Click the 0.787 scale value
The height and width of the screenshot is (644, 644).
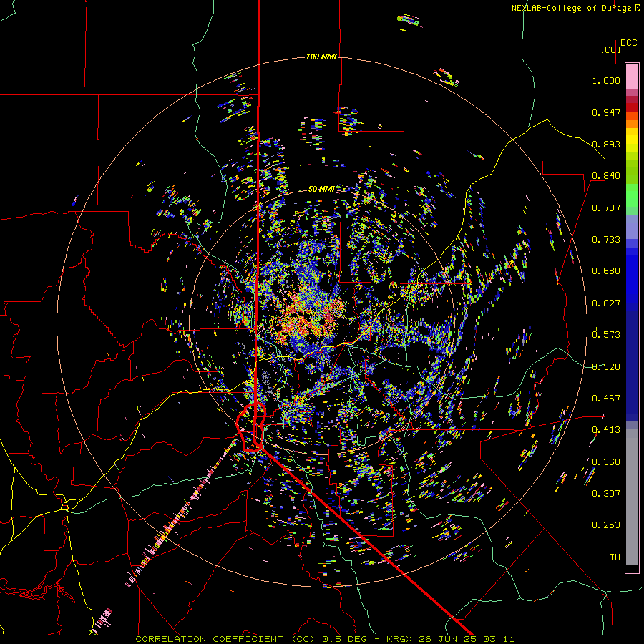606,208
